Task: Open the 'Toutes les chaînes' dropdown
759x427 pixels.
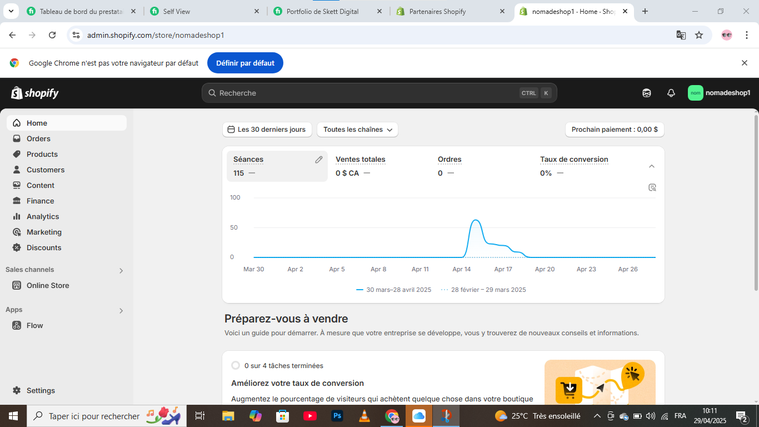Action: pos(357,129)
